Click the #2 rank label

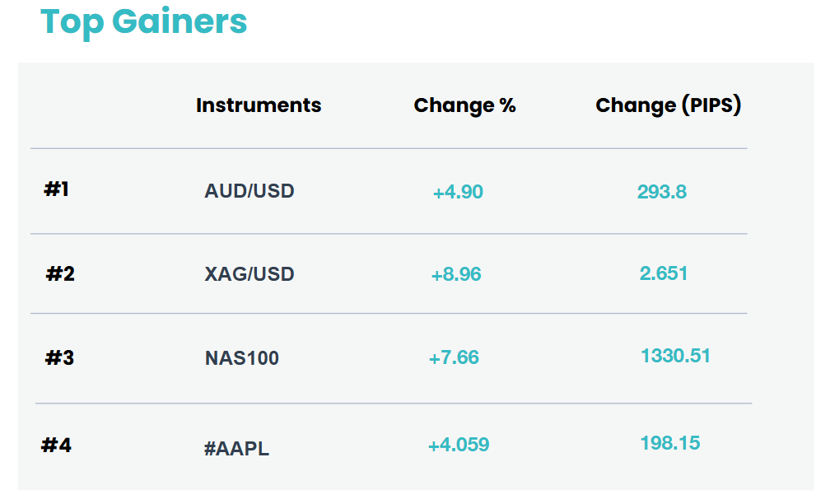(60, 273)
